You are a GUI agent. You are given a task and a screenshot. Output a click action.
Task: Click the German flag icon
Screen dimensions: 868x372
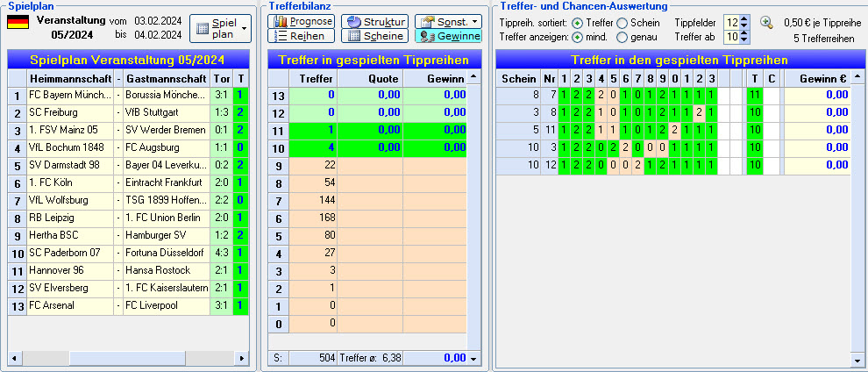coord(18,22)
